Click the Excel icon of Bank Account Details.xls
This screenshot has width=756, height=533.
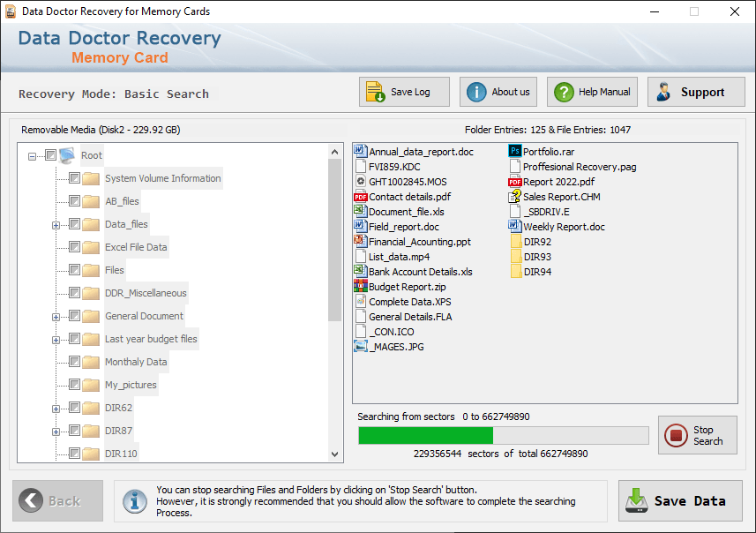(x=361, y=271)
